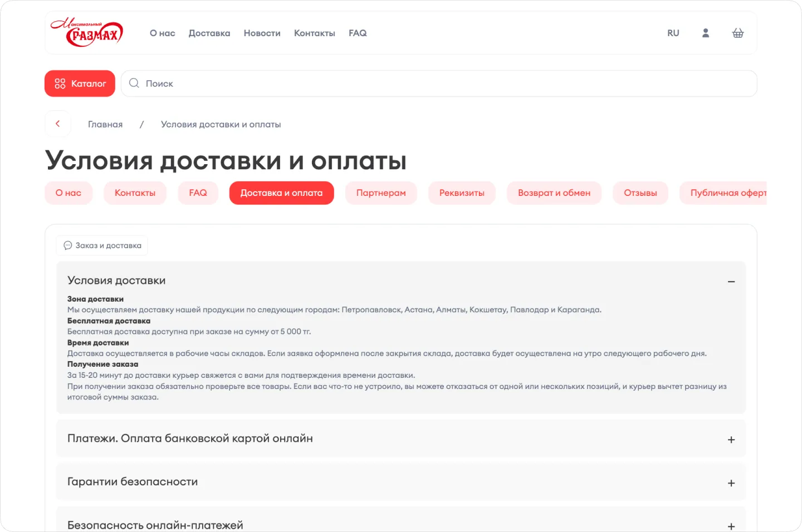
Task: Click the Возврат и обмен button
Action: pyautogui.click(x=554, y=193)
